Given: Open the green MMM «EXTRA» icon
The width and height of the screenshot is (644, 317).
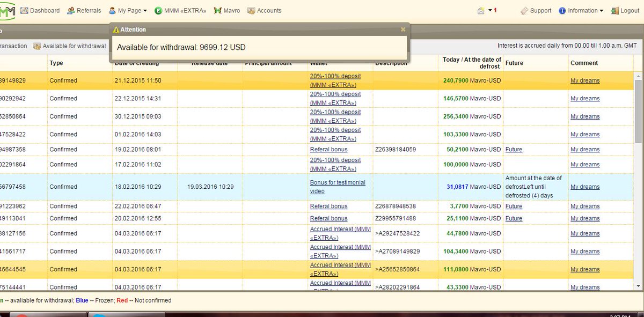Looking at the screenshot, I should [158, 11].
